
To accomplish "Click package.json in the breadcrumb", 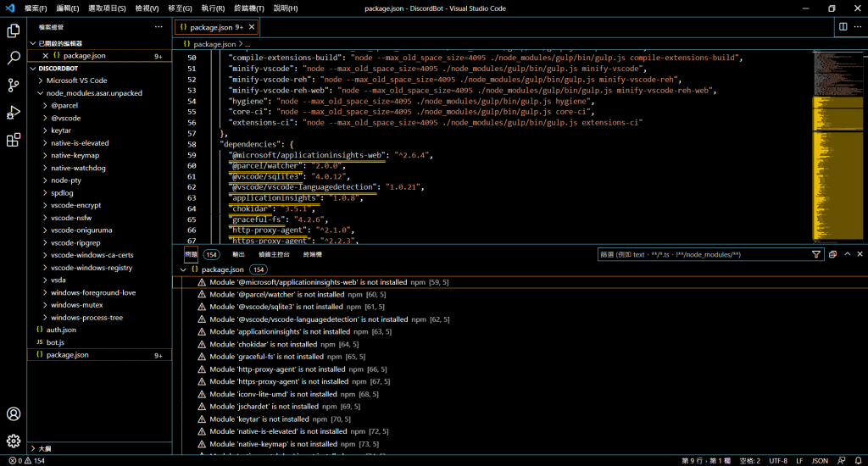I will coord(214,44).
